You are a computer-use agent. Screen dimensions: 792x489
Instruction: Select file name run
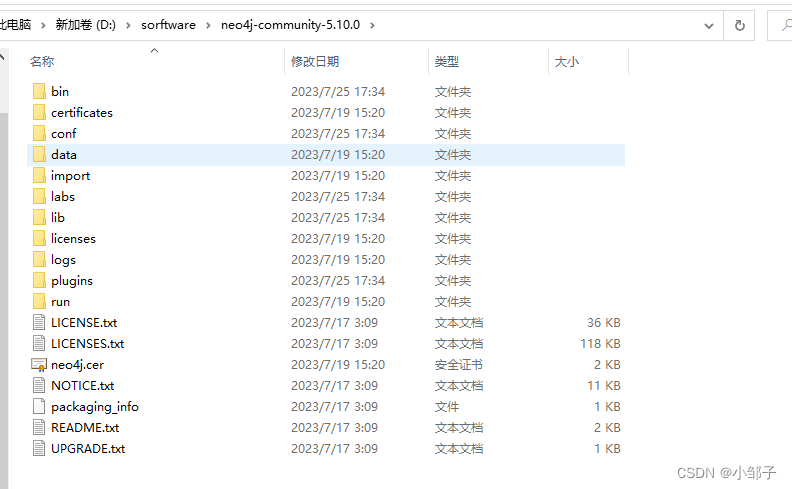[x=60, y=302]
